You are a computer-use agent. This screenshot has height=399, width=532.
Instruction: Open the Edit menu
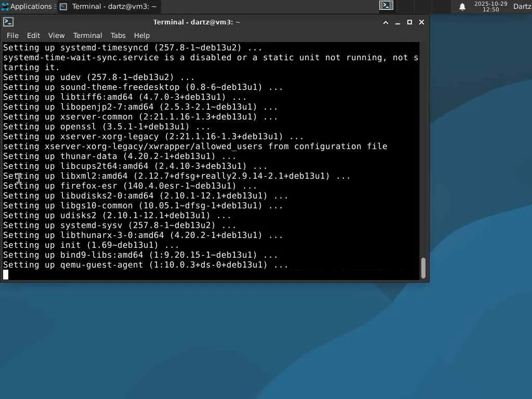coord(33,35)
